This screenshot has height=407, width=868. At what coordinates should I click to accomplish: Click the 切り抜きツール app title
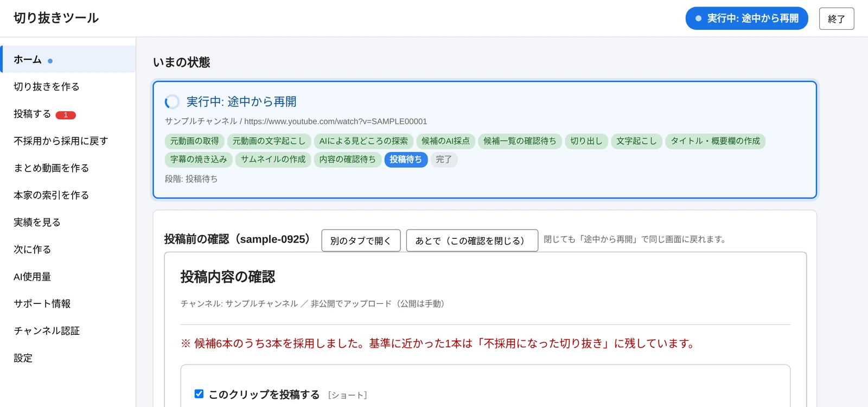tap(56, 18)
